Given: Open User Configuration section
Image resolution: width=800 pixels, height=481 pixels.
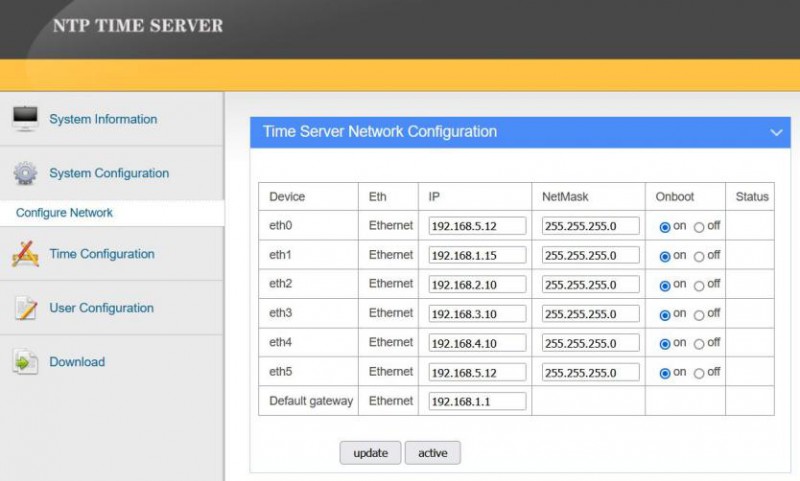Looking at the screenshot, I should tap(102, 308).
